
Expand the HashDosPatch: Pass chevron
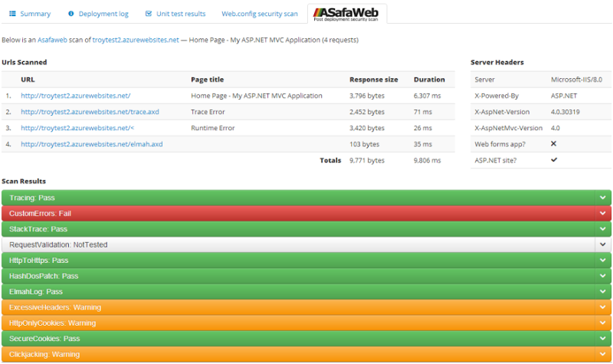point(602,276)
